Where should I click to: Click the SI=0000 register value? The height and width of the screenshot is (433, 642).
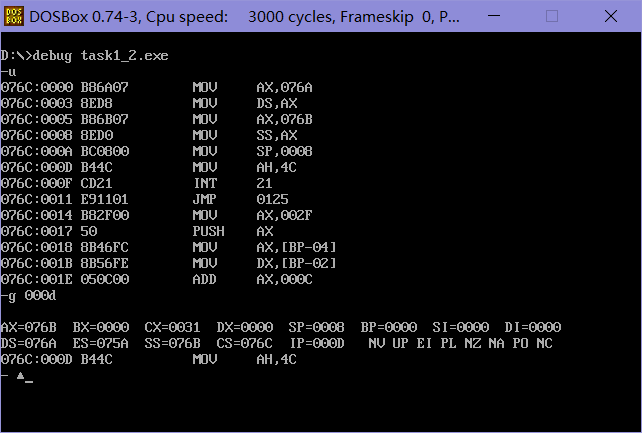pos(461,327)
